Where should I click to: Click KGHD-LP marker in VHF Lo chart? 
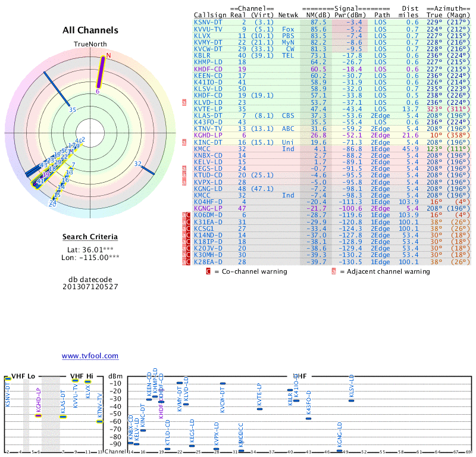pos(38,415)
